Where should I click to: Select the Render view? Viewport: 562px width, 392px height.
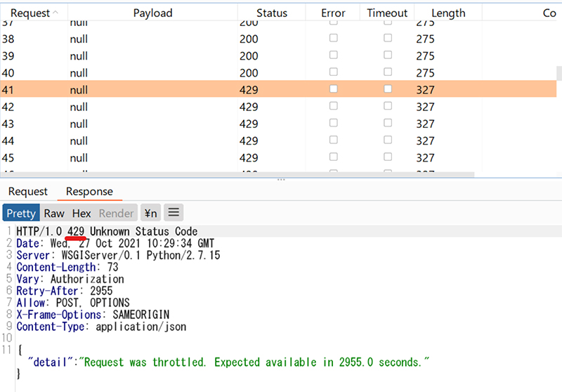coord(116,213)
